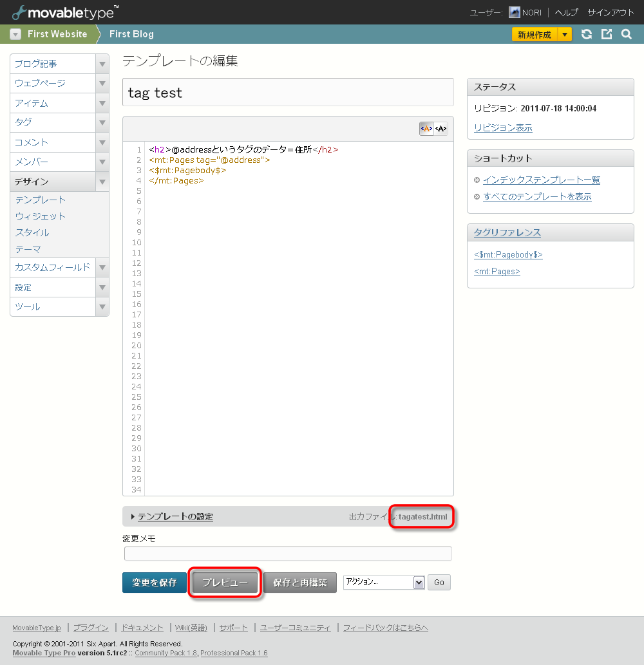Open the website selector arrow beside First Website

point(16,35)
